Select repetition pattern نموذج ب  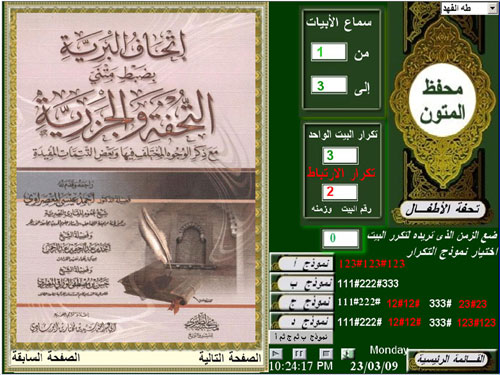coord(302,283)
